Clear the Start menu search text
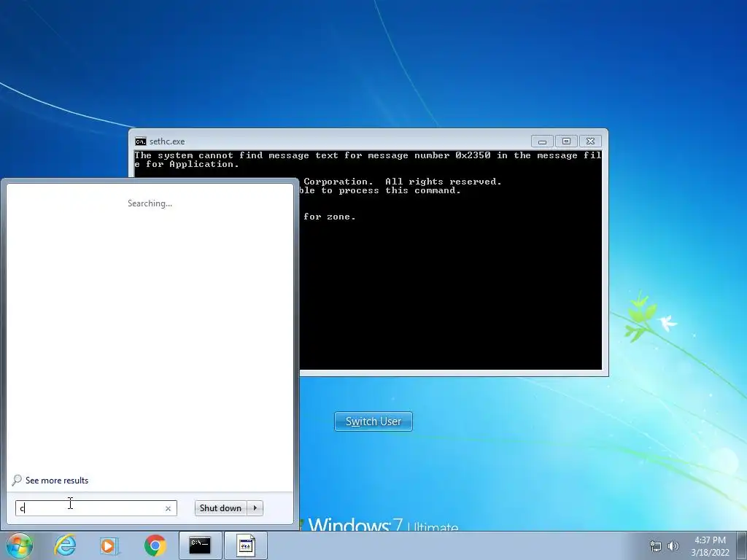Image resolution: width=747 pixels, height=560 pixels. coord(168,508)
